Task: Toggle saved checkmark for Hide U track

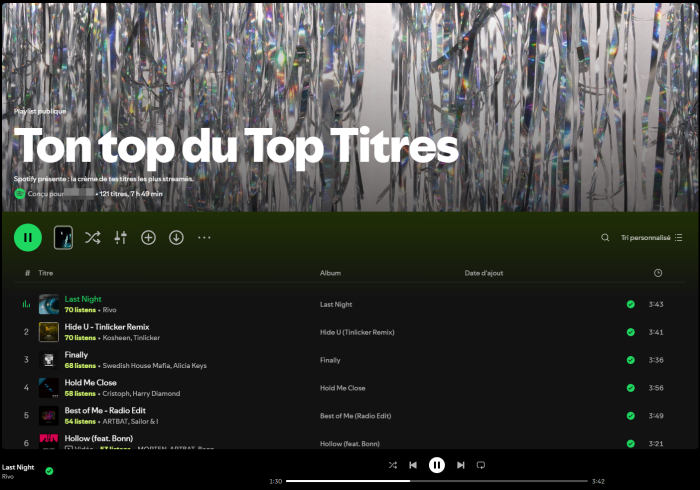Action: (630, 332)
